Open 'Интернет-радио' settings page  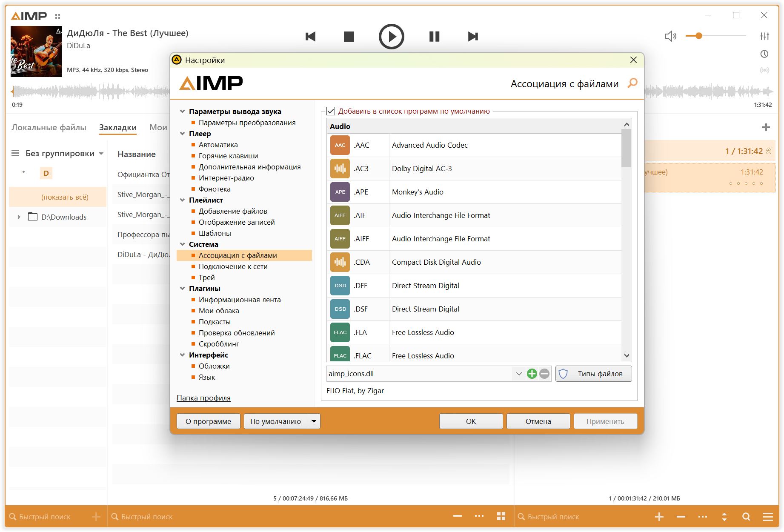(226, 178)
